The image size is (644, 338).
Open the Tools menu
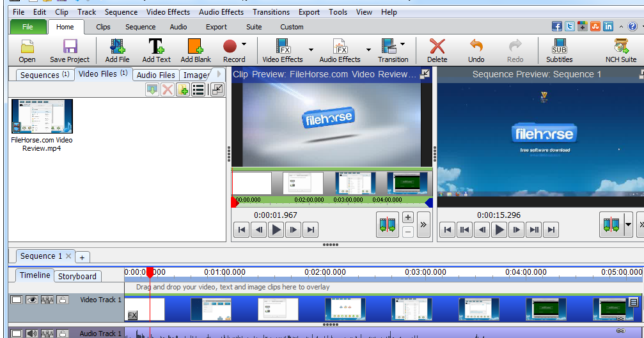[x=338, y=12]
